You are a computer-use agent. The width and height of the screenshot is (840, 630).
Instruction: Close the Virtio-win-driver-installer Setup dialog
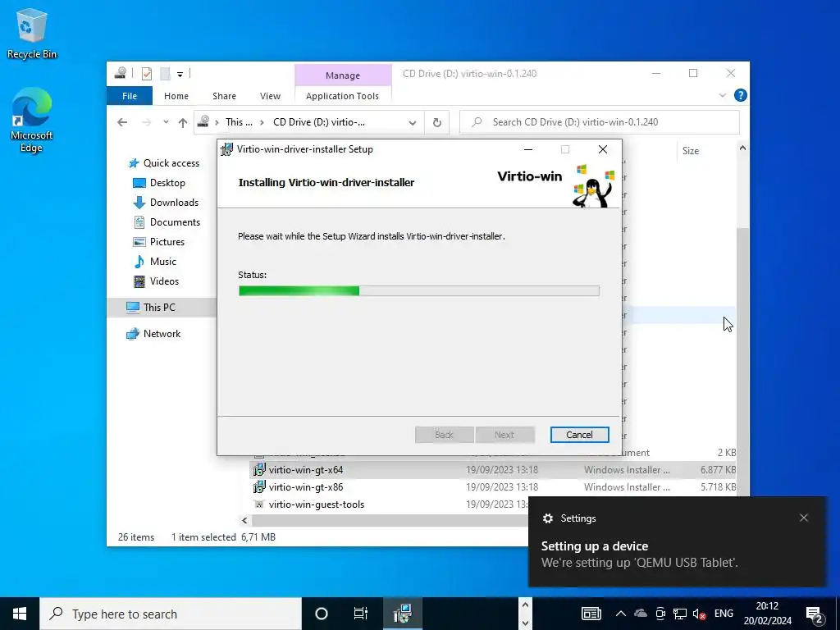(603, 149)
